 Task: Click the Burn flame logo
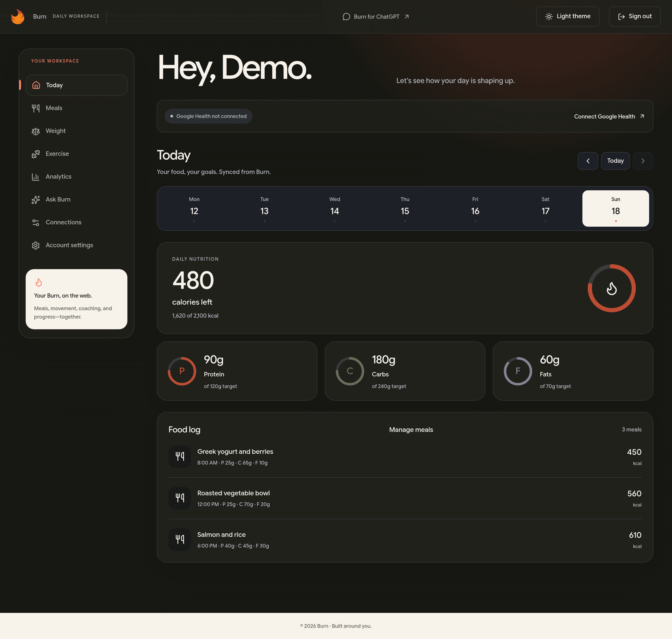[x=18, y=17]
